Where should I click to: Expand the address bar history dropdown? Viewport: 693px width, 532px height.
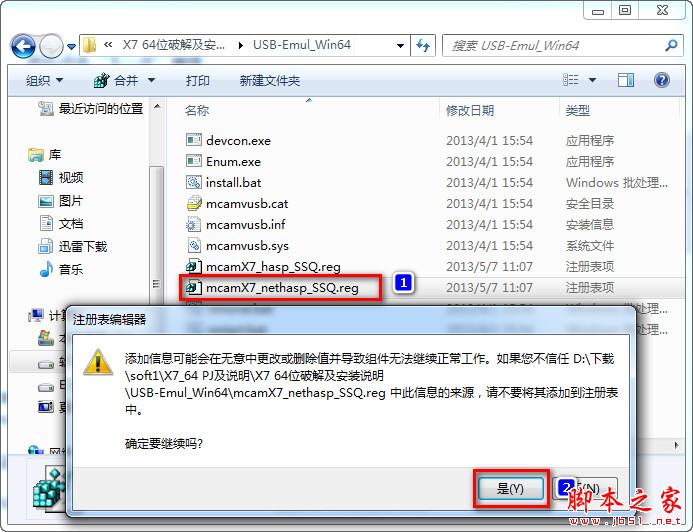[x=400, y=46]
